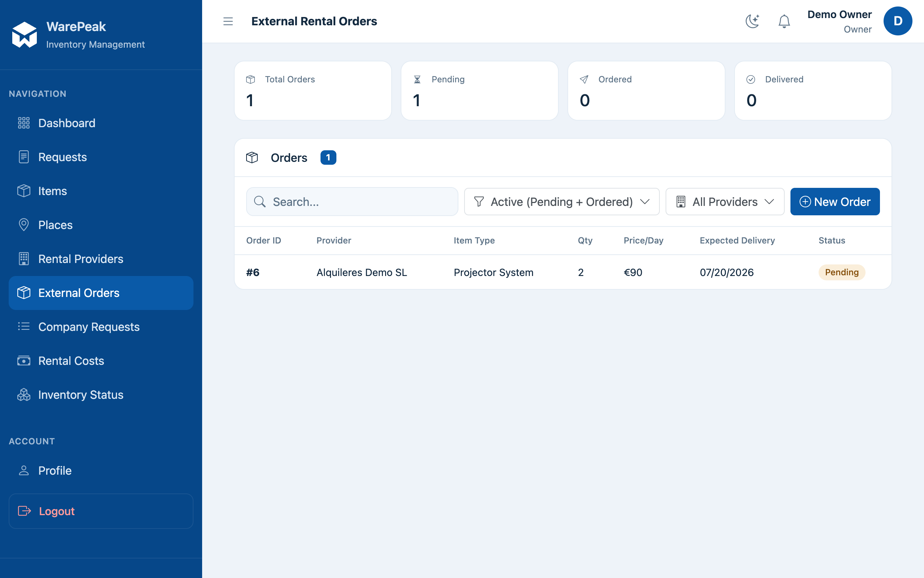924x578 pixels.
Task: Click the Logout arrow icon
Action: tap(25, 511)
